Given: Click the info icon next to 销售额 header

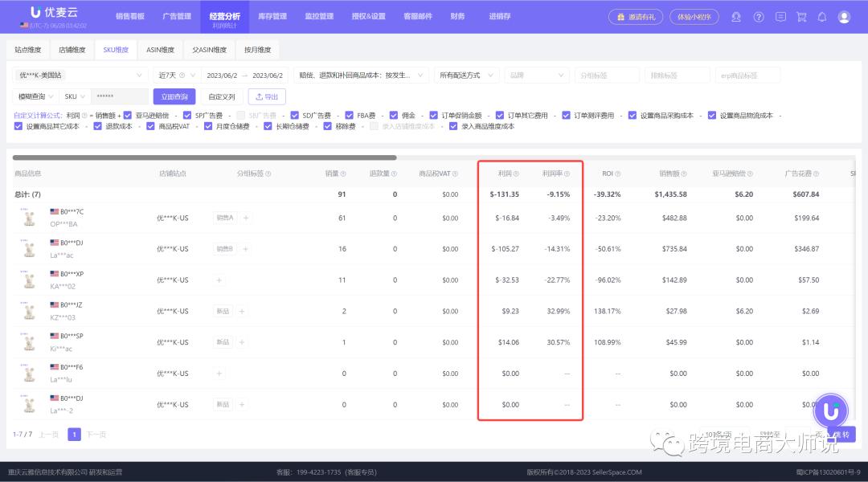Looking at the screenshot, I should [x=684, y=174].
